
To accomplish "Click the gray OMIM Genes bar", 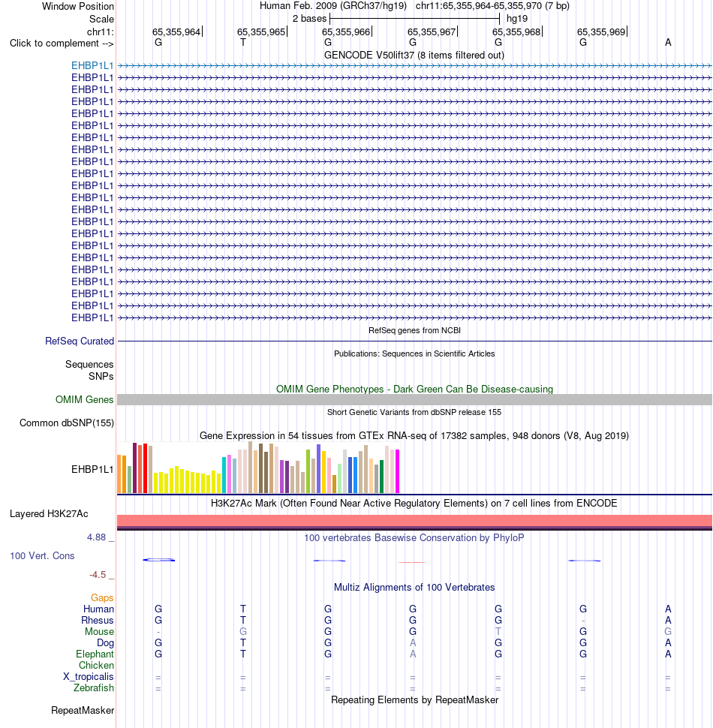I will pyautogui.click(x=414, y=399).
